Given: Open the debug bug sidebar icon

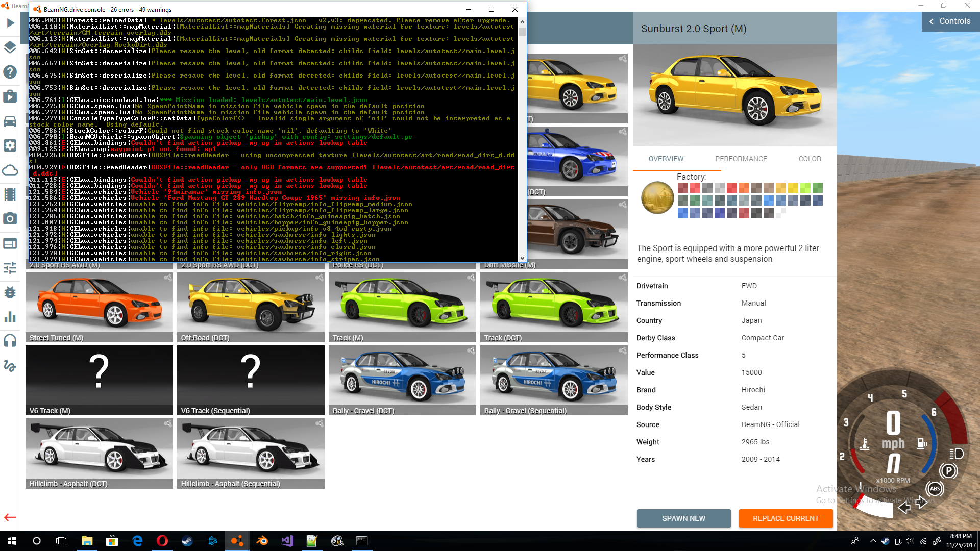Looking at the screenshot, I should (10, 292).
